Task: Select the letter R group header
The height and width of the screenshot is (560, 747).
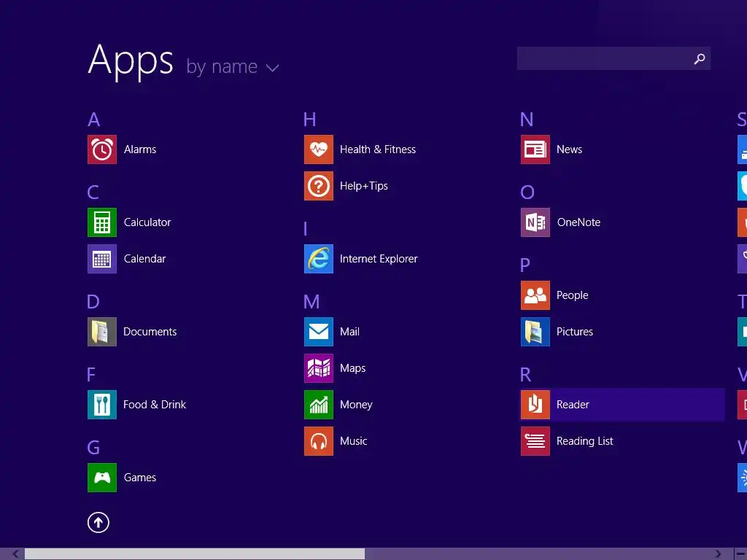Action: pos(525,375)
